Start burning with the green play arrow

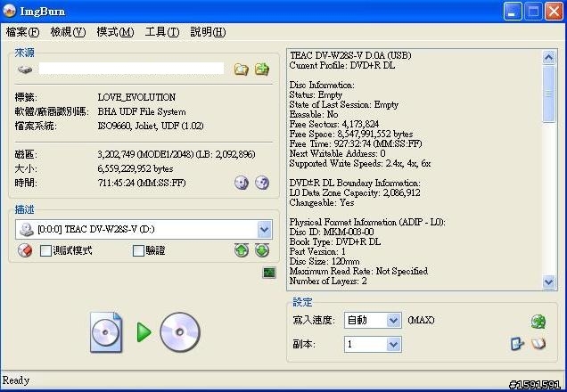[x=144, y=332]
